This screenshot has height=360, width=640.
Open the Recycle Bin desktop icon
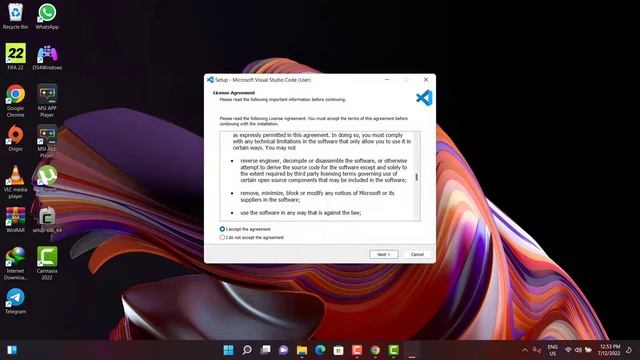[15, 16]
